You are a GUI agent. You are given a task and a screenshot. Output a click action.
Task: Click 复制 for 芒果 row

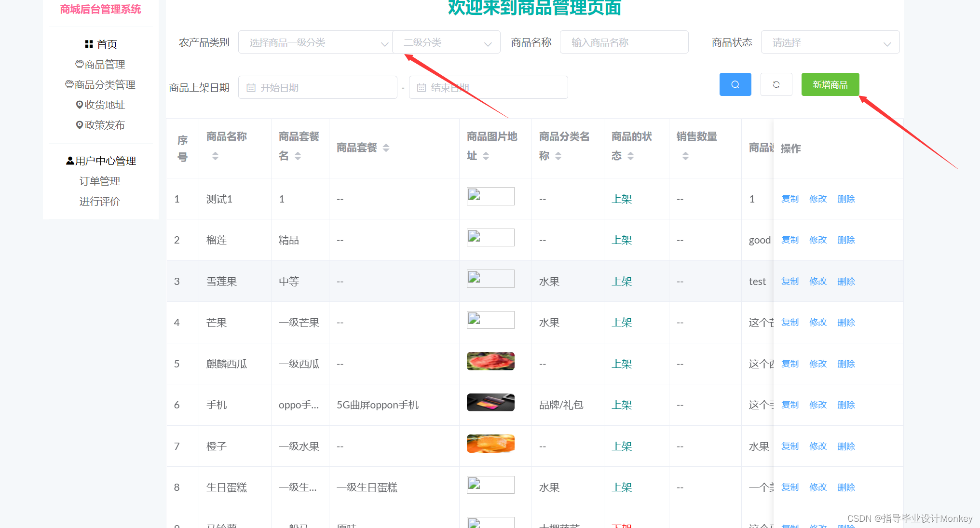(x=790, y=322)
